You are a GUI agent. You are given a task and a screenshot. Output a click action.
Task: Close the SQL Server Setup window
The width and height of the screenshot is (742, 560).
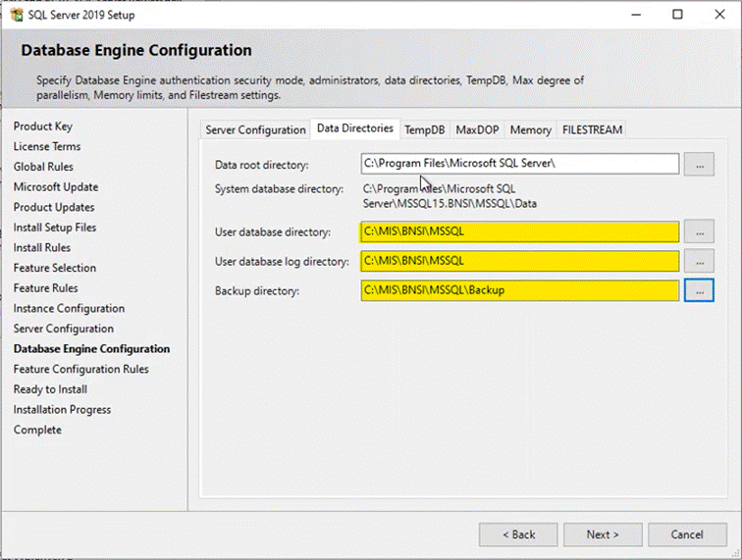[x=719, y=15]
